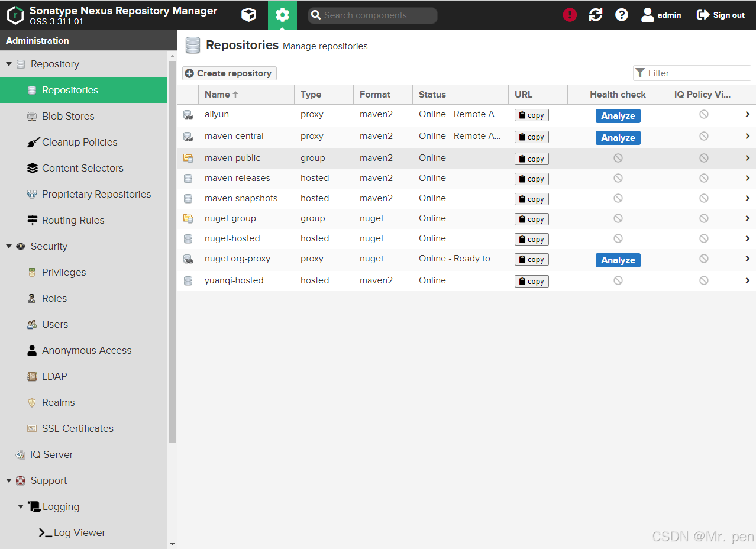
Task: Click the SSL Certificates icon
Action: [x=32, y=428]
